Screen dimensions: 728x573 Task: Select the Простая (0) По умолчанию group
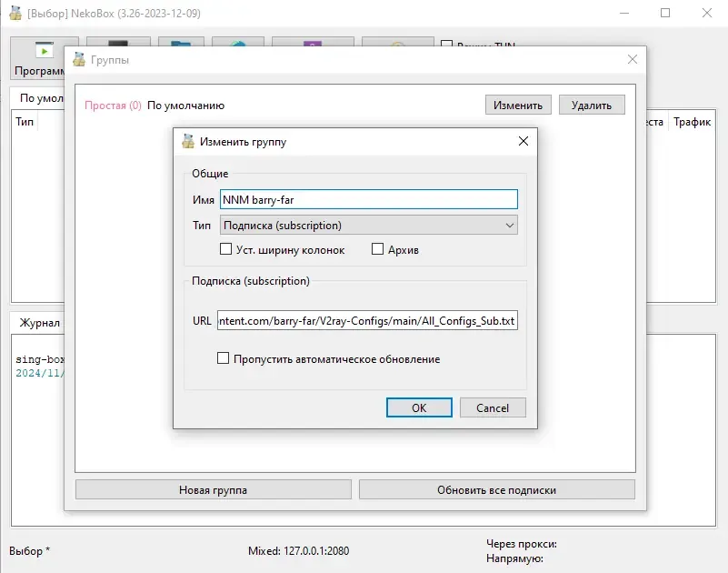tap(155, 106)
